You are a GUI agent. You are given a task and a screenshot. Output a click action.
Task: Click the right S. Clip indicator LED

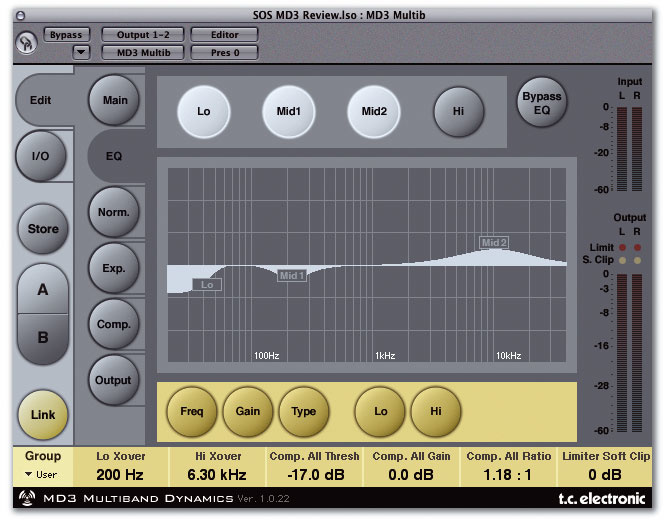637,260
